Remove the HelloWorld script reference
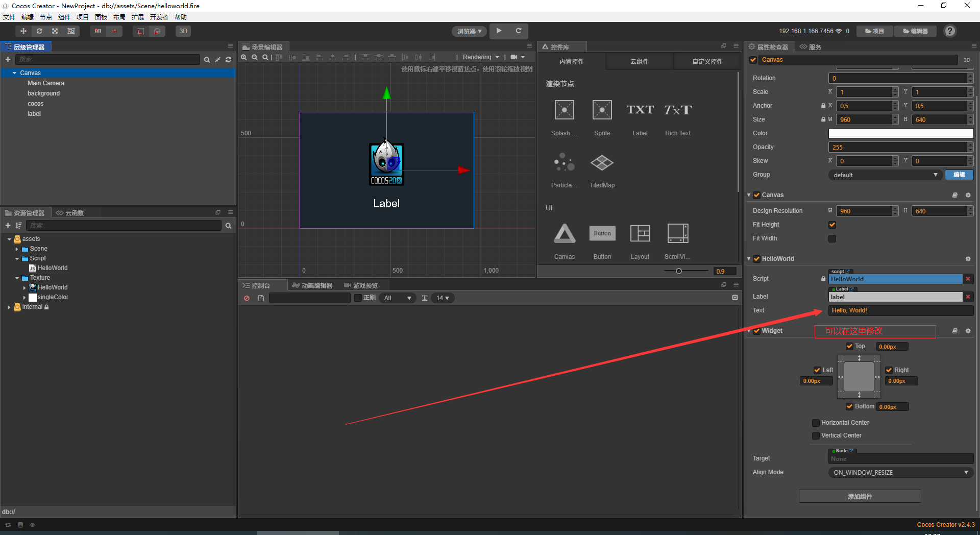The image size is (980, 535). coord(968,279)
